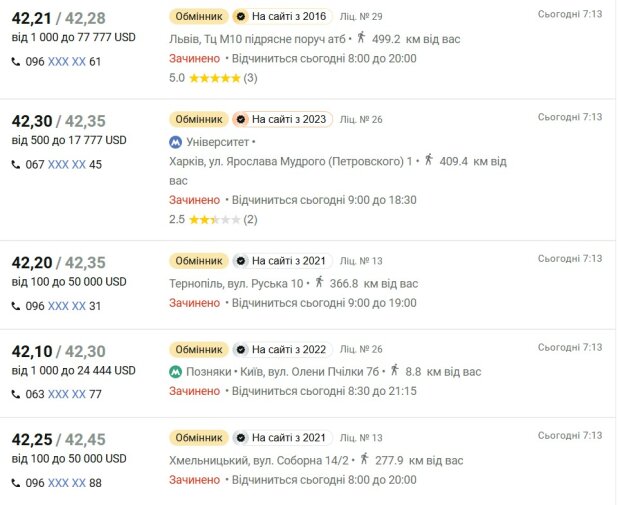Click the verified badge icon in the Lviv listing
This screenshot has height=505, width=620.
pyautogui.click(x=240, y=17)
